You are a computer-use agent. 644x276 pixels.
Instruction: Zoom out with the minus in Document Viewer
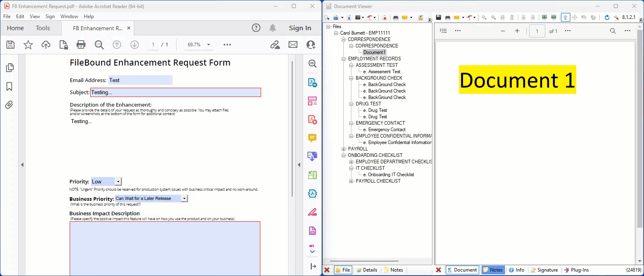503,31
